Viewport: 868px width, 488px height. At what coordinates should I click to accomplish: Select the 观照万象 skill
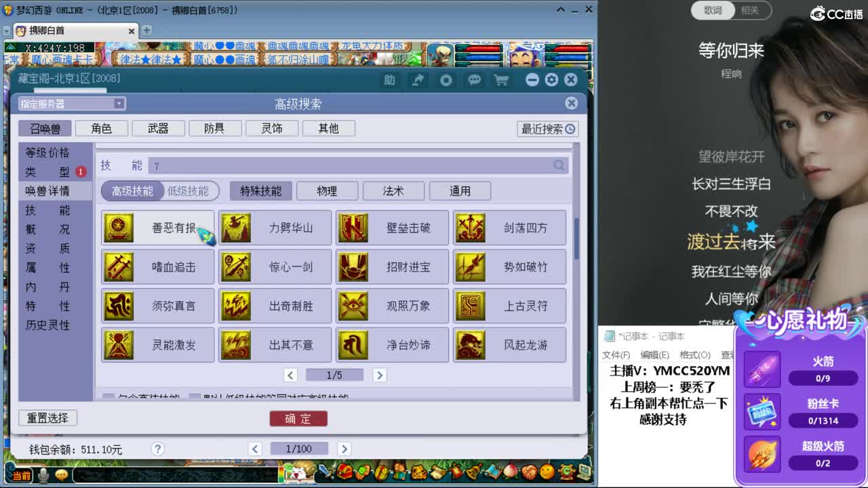point(392,306)
